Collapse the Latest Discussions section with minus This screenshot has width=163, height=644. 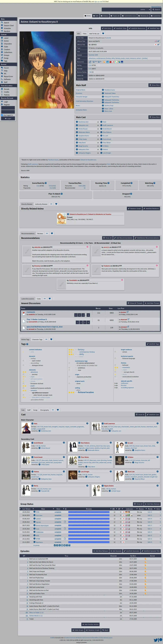pos(45,299)
